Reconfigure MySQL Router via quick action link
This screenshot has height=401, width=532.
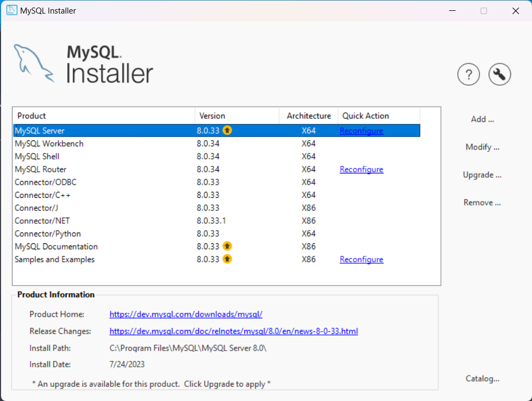coord(361,169)
